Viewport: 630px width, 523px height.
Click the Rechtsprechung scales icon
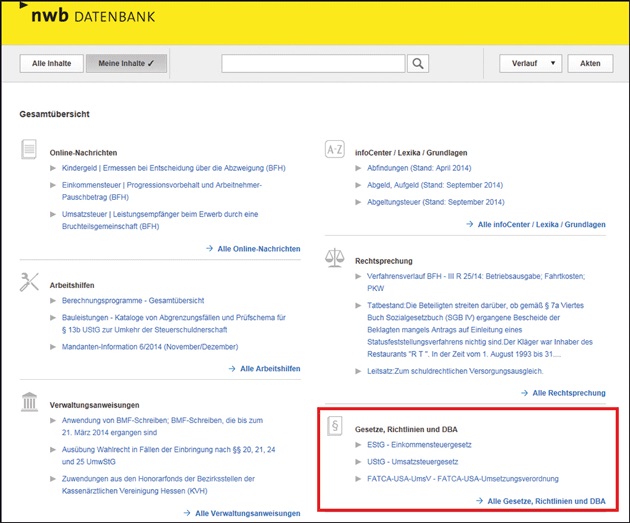335,258
